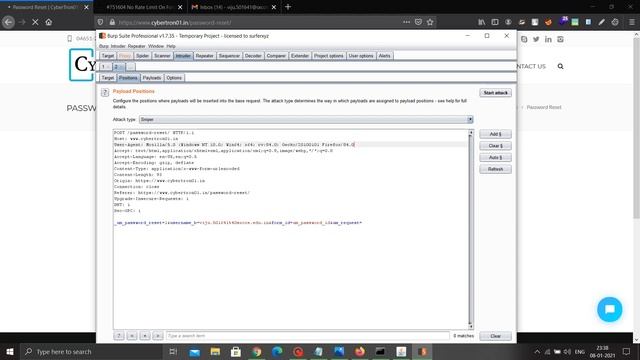Open the Pocket save icon in address bar
The height and width of the screenshot is (360, 640).
(x=418, y=22)
